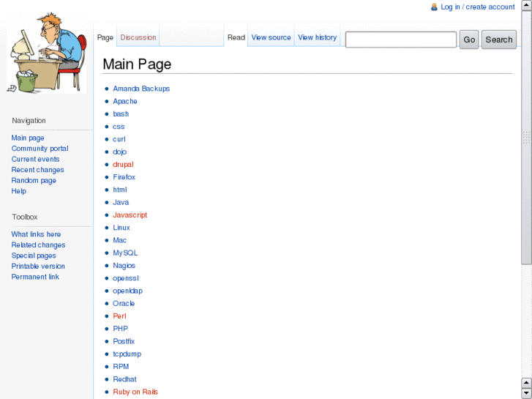Open the RPM article link
The width and height of the screenshot is (532, 399).
(121, 367)
